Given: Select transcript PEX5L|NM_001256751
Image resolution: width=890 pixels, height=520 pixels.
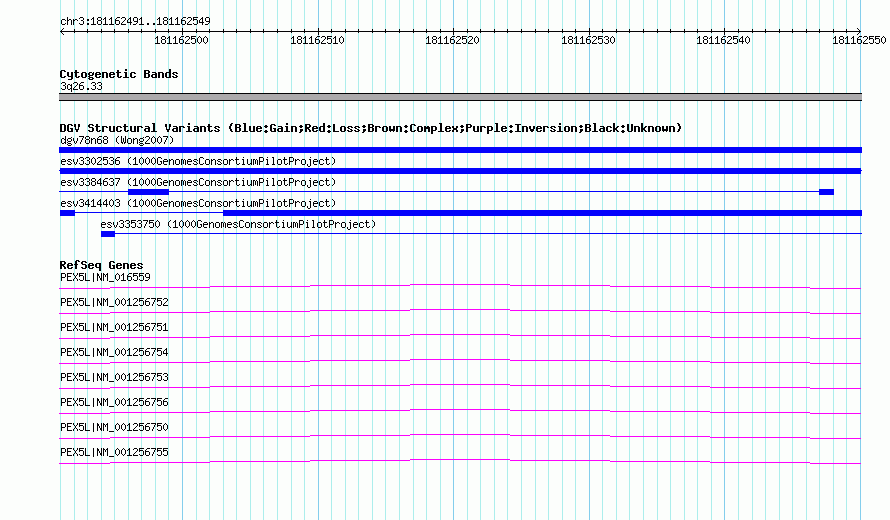Looking at the screenshot, I should coord(114,328).
